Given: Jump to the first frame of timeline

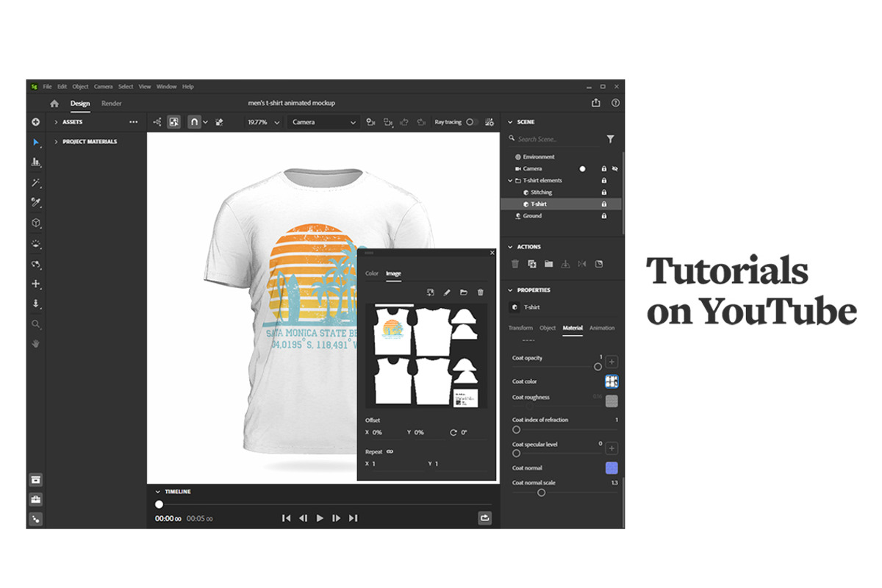Looking at the screenshot, I should click(x=286, y=518).
